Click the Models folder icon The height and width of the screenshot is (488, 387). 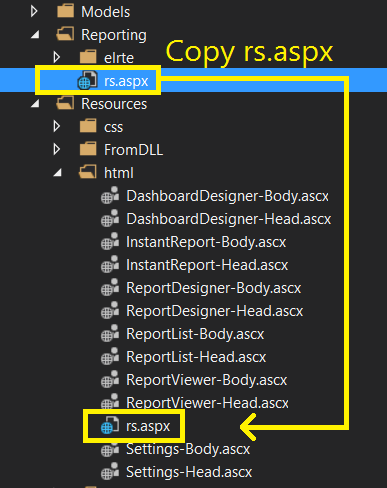(65, 11)
